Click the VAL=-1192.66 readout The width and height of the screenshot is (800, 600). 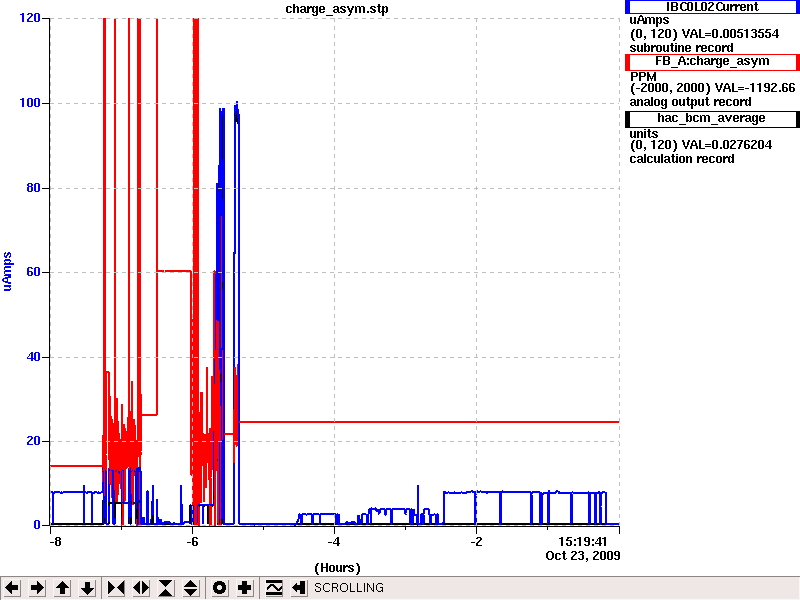tap(755, 88)
